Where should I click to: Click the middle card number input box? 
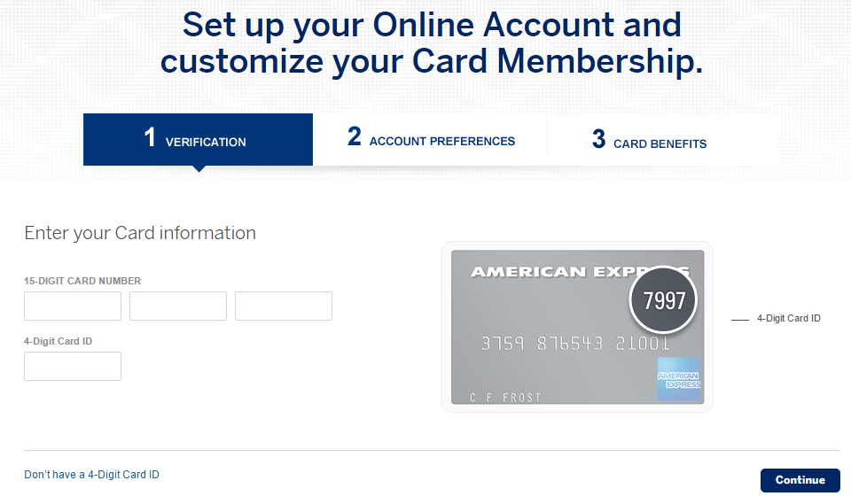point(178,306)
